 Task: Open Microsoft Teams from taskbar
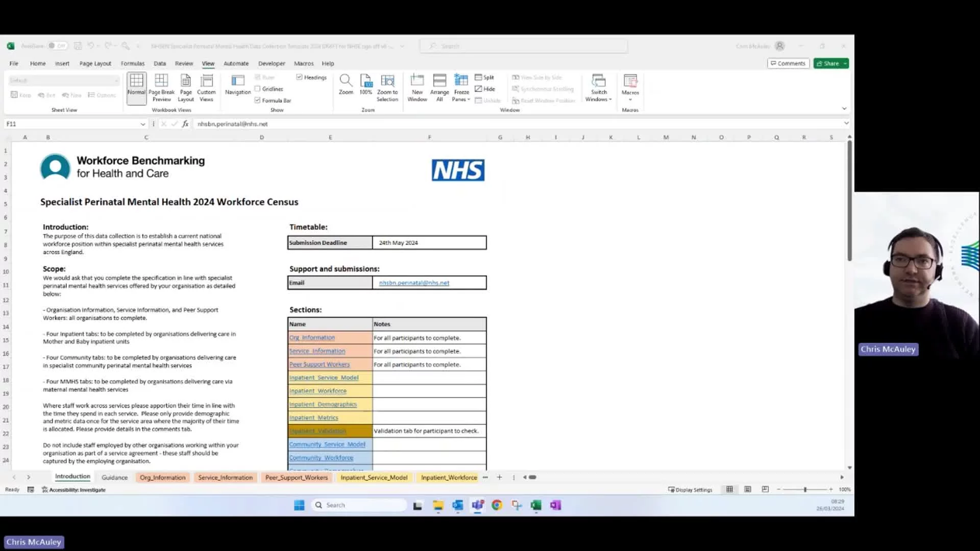pyautogui.click(x=477, y=505)
